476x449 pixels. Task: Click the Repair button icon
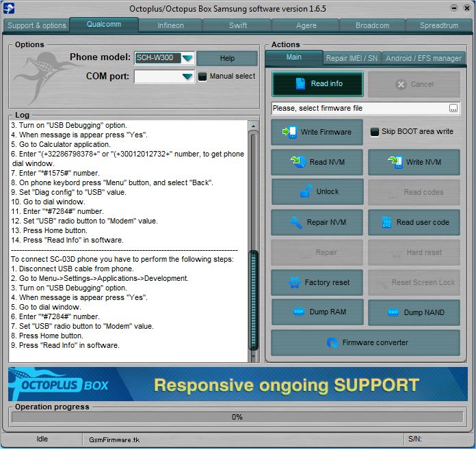coord(306,254)
